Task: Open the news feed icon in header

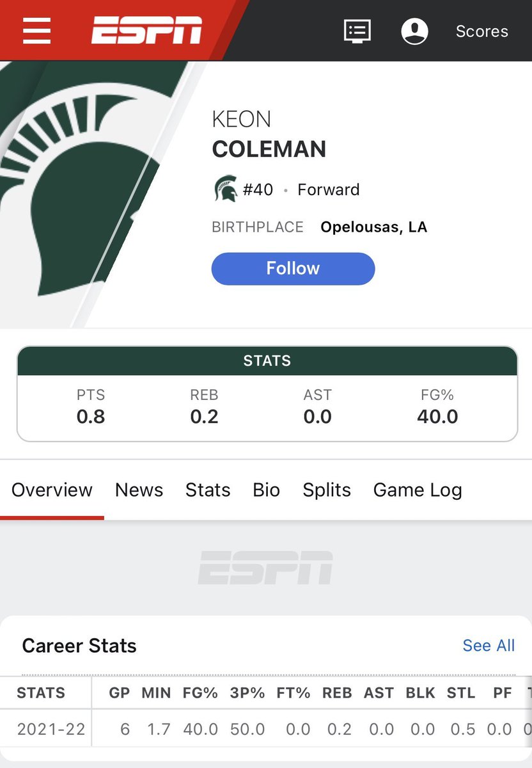Action: click(357, 31)
